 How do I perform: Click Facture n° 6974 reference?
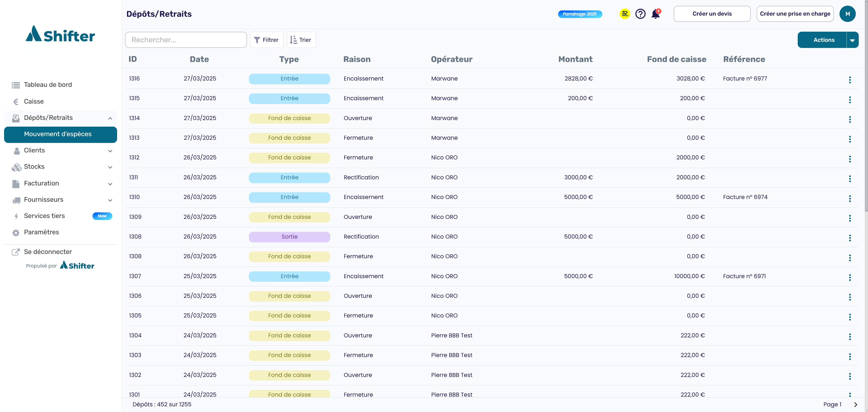(745, 197)
